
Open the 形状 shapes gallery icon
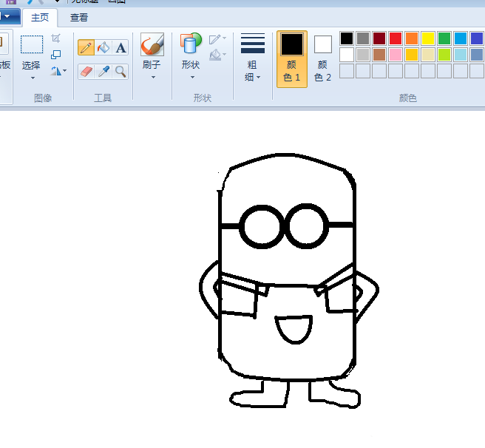[191, 44]
